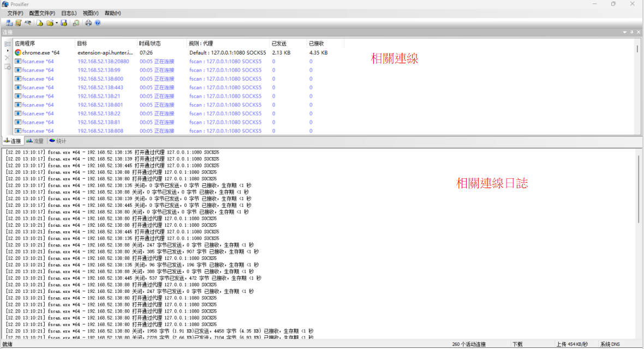Viewport: 644px width, 349px height.
Task: Click the 07:26 time for chrome.exe
Action: pos(146,52)
